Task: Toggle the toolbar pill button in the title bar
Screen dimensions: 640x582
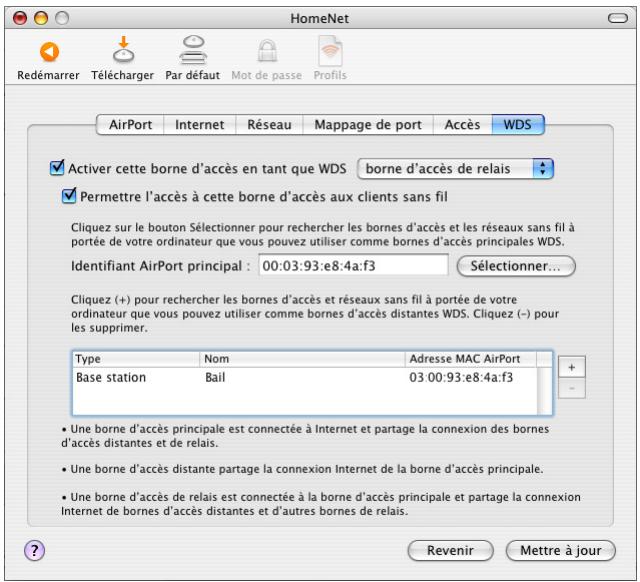Action: coord(617,18)
